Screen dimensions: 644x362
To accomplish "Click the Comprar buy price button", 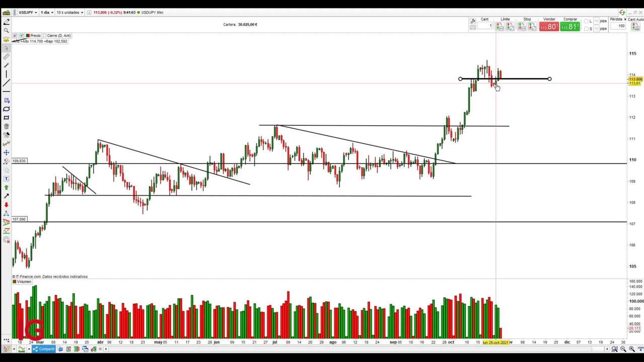I will pyautogui.click(x=570, y=26).
